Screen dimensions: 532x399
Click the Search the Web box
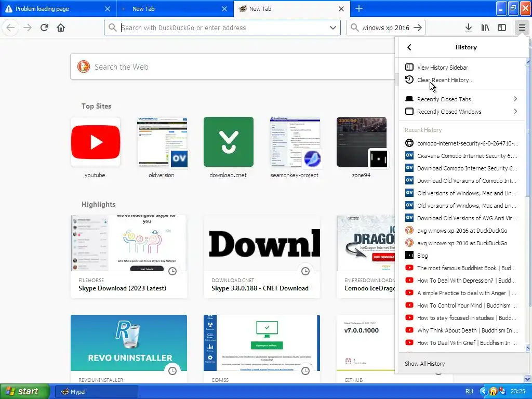point(233,67)
